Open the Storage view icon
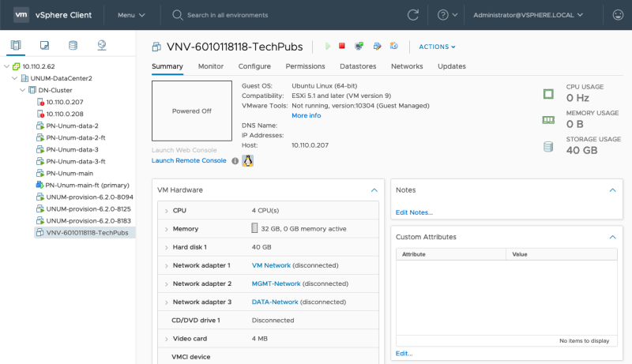 pos(73,45)
